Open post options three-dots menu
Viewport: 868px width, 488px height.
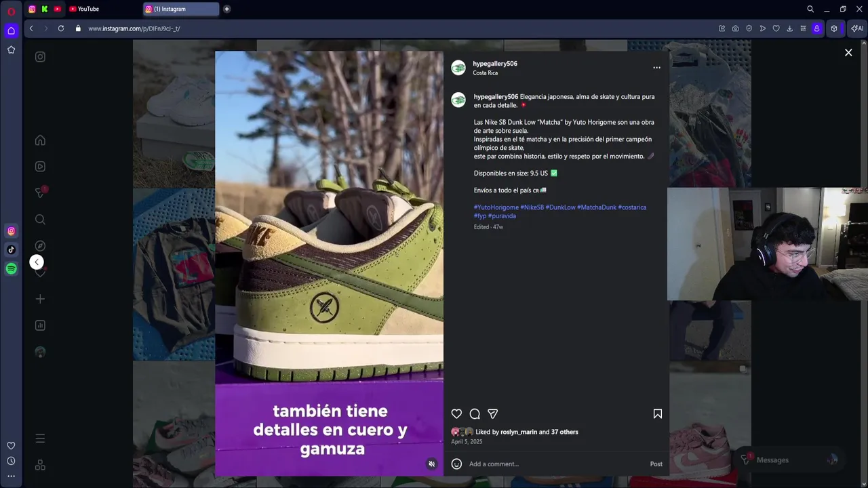pos(656,68)
